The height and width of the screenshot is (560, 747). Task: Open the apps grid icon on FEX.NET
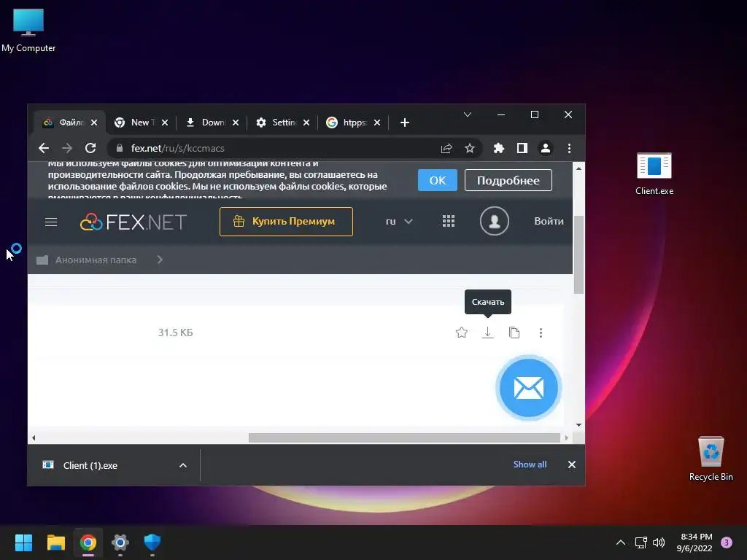pos(449,221)
